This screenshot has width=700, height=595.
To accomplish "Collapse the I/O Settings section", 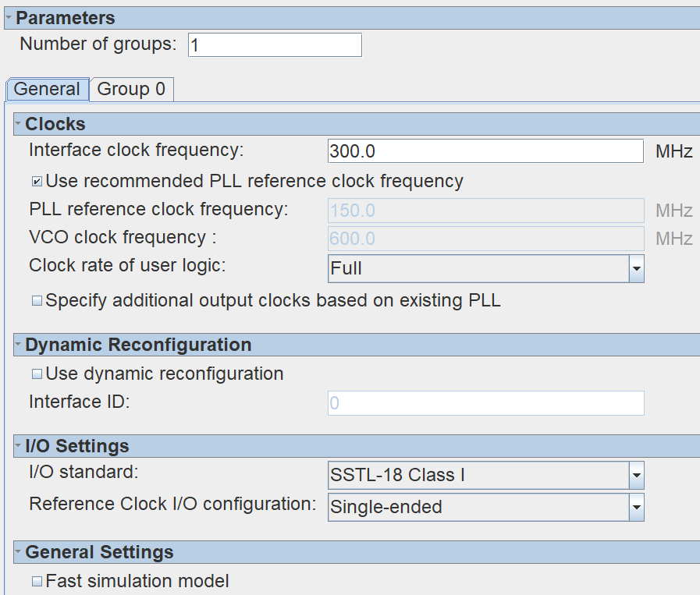I will [x=18, y=446].
